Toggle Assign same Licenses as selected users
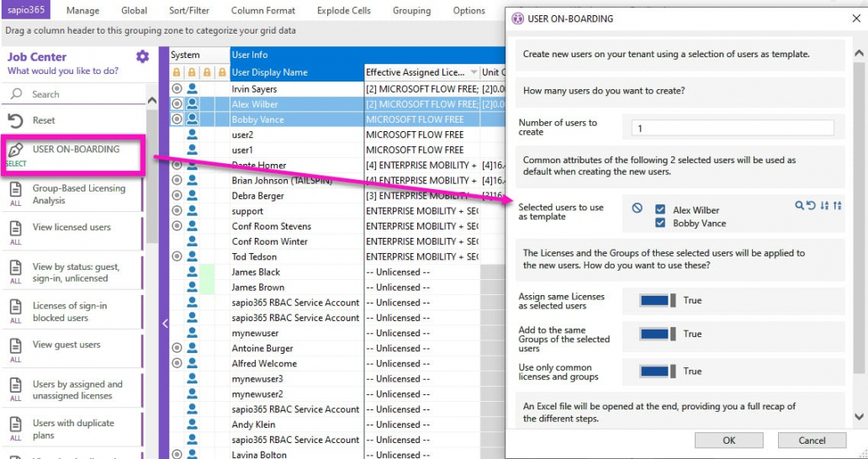Image resolution: width=868 pixels, height=459 pixels. [x=658, y=300]
